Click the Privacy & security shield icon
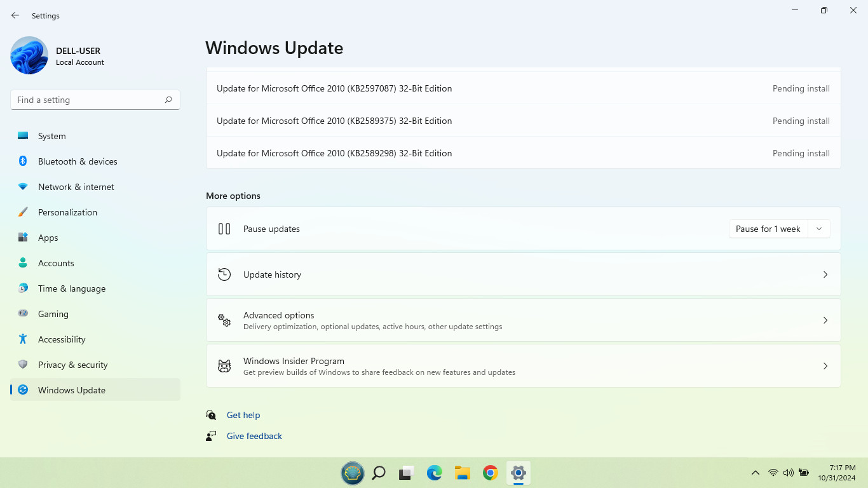The width and height of the screenshot is (868, 488). (23, 365)
